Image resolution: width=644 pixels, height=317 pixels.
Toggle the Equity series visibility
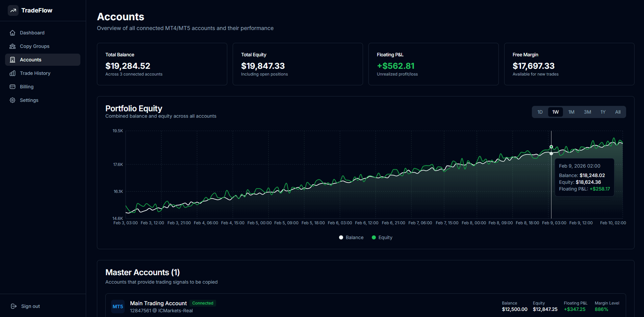pyautogui.click(x=382, y=237)
